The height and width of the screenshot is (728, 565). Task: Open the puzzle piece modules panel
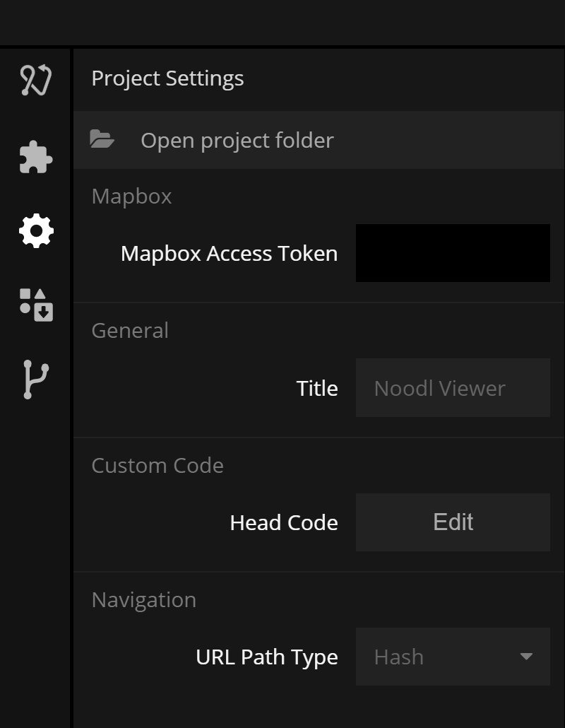pyautogui.click(x=36, y=158)
